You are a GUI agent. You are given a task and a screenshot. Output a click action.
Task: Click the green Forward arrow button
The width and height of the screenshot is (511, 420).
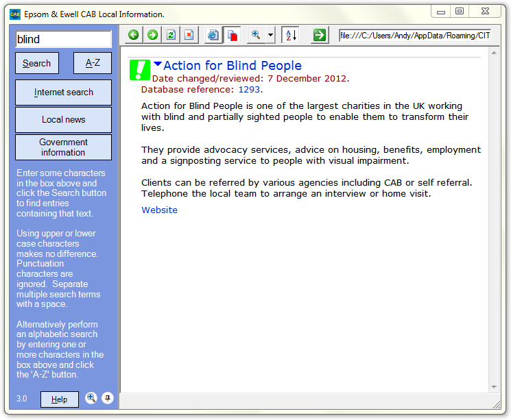(152, 35)
